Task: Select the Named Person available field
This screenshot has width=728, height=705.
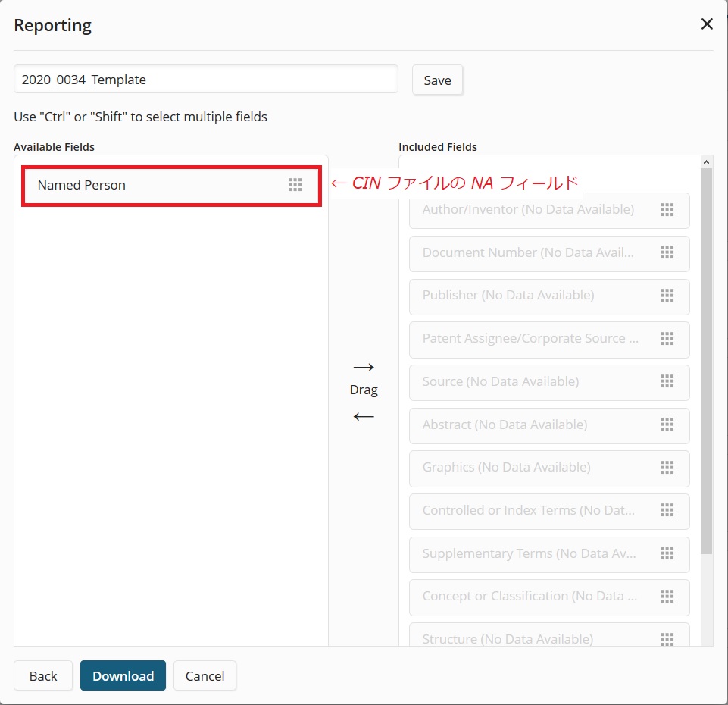Action: [x=171, y=186]
